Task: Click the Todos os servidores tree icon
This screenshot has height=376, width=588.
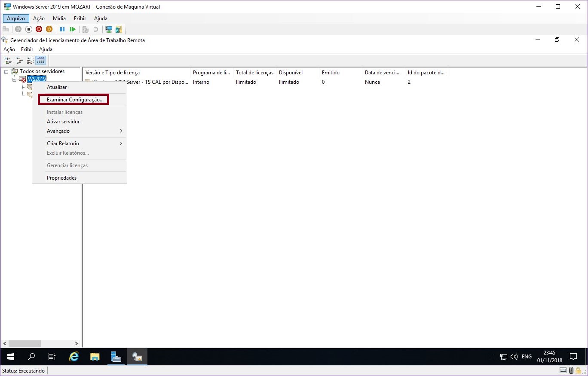Action: tap(14, 71)
